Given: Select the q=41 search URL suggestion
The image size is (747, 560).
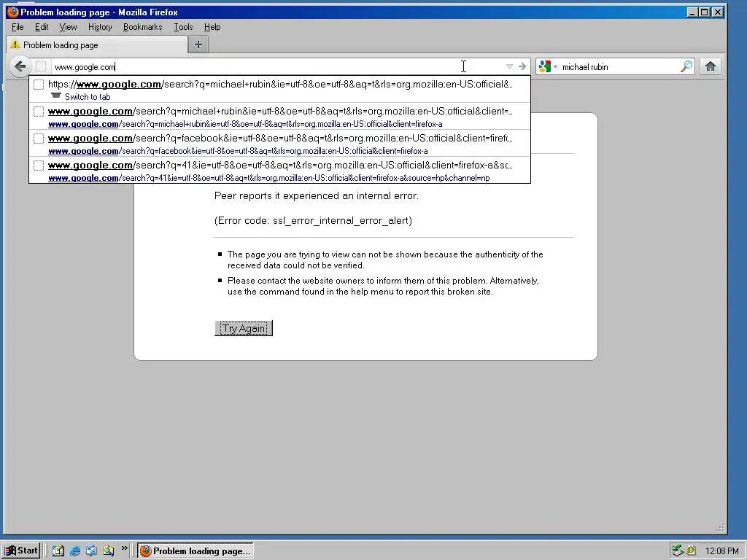Looking at the screenshot, I should (279, 171).
